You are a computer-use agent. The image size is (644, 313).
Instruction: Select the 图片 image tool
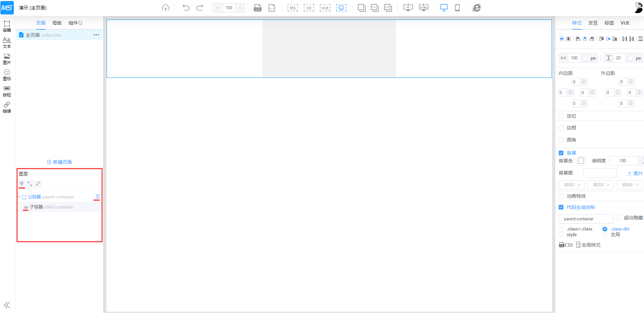(7, 59)
